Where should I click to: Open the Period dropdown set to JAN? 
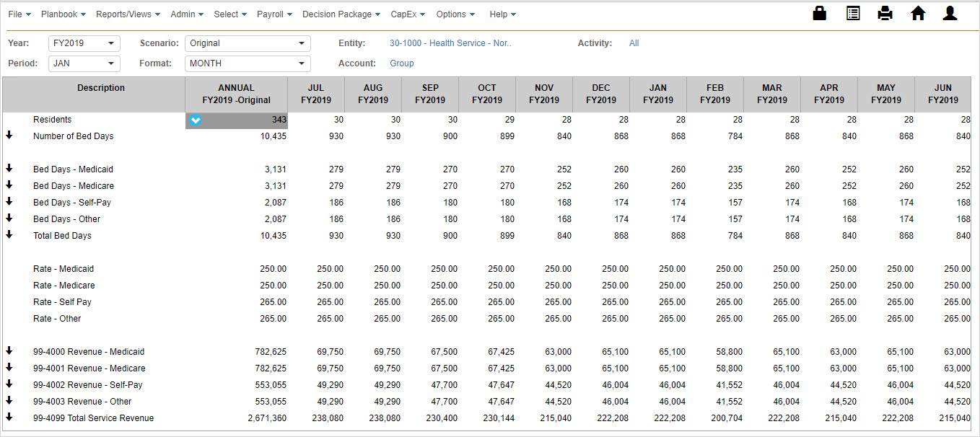click(x=84, y=63)
